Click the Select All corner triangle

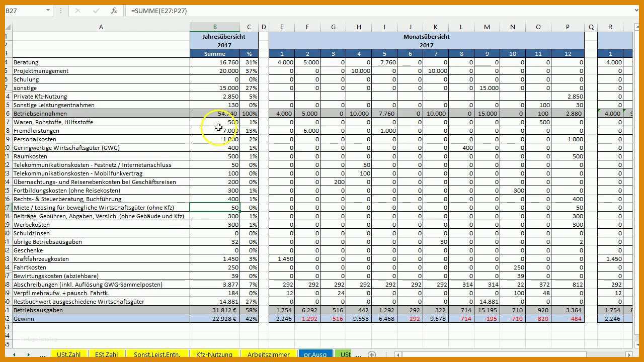click(9, 27)
